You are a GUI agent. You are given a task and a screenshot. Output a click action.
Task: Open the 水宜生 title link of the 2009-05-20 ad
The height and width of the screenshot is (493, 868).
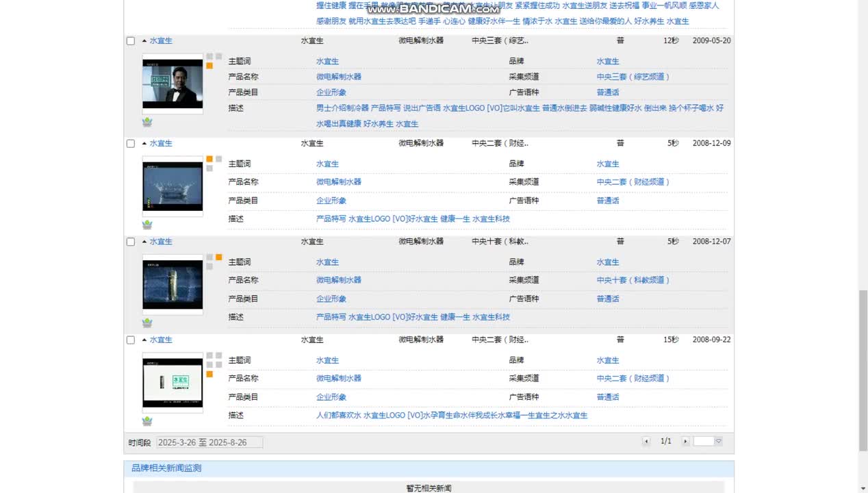[x=161, y=40]
